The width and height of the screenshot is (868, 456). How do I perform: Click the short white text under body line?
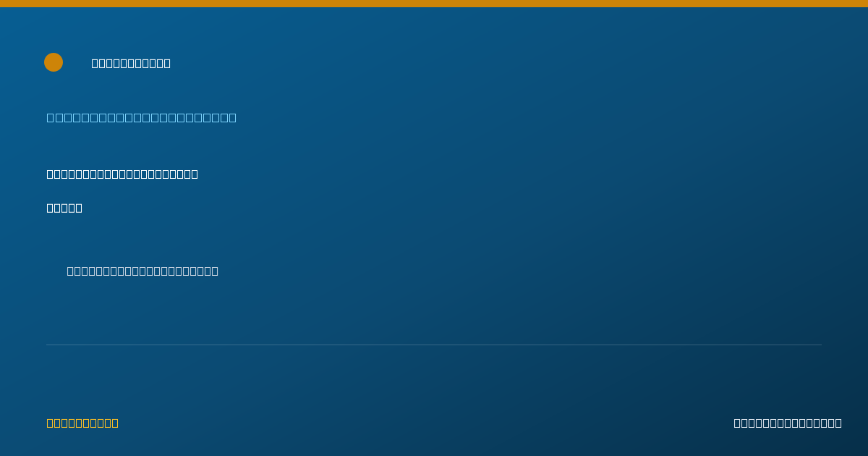click(x=64, y=208)
